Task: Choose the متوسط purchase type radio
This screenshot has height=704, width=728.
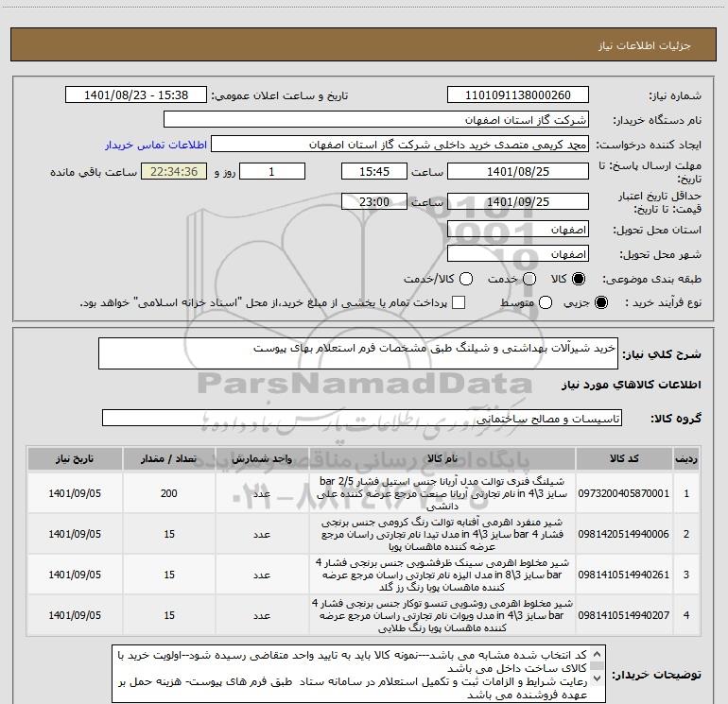Action: coord(546,303)
